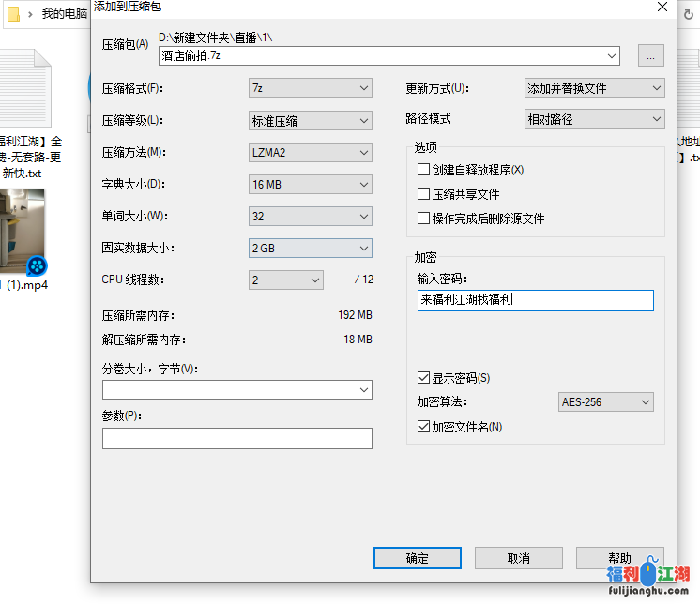Click into the 输入密码 field
This screenshot has height=605, width=700.
click(x=535, y=300)
